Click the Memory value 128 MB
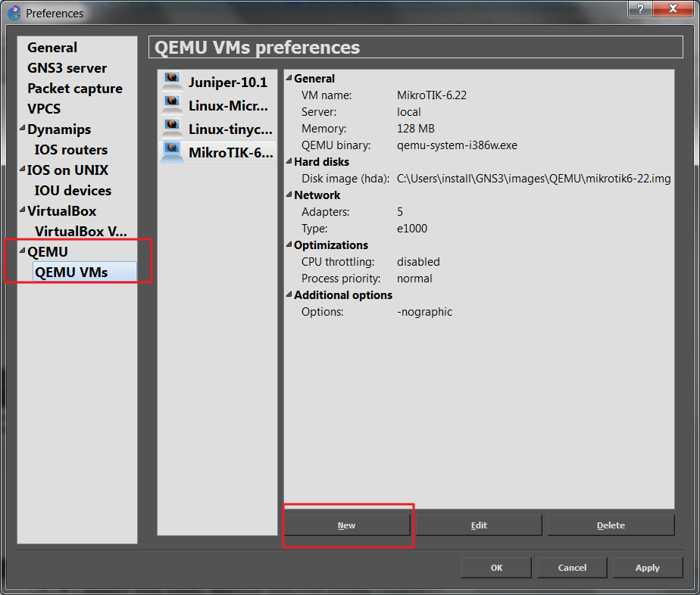 pyautogui.click(x=416, y=129)
